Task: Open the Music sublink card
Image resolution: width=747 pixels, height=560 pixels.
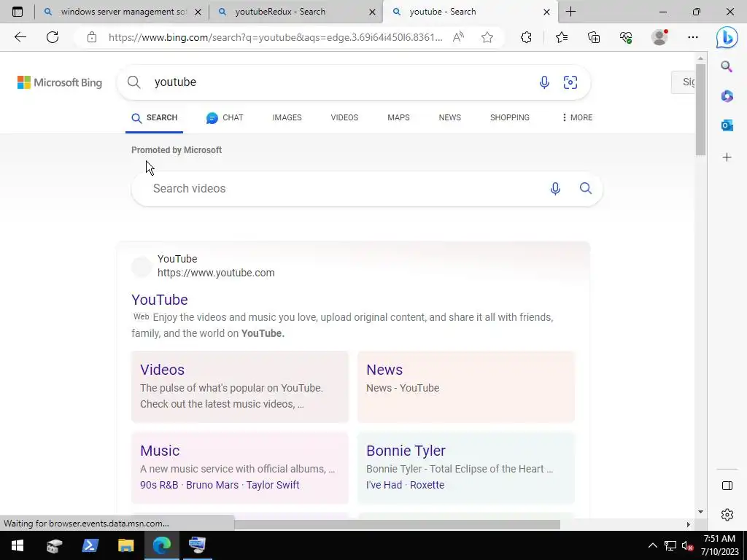Action: pos(239,467)
